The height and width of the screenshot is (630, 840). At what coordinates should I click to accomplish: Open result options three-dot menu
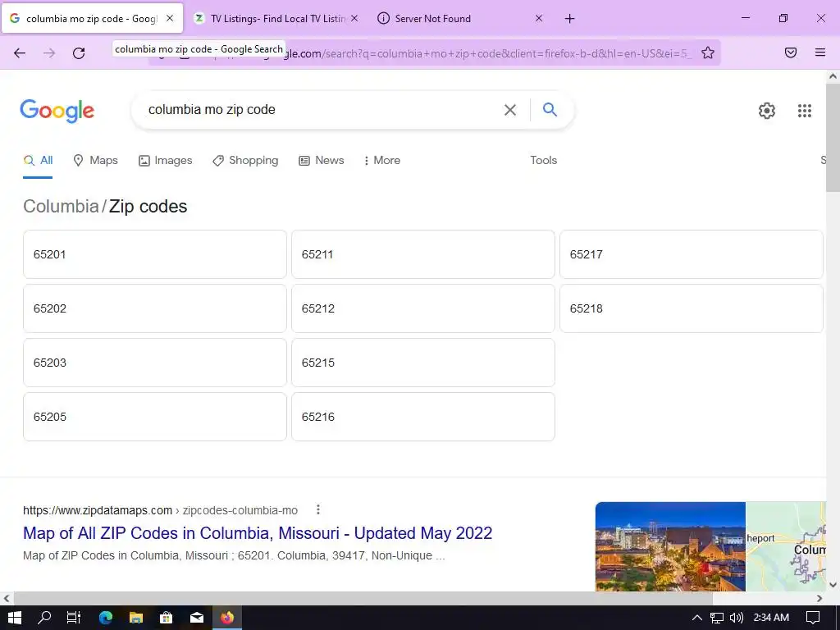[x=318, y=509]
